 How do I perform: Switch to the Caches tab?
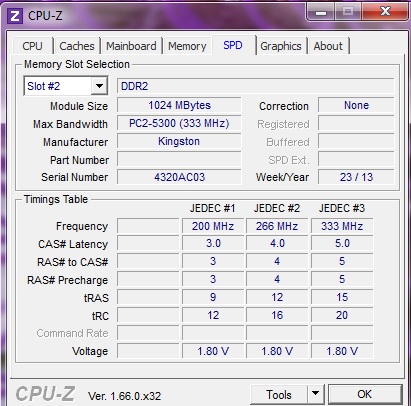[x=77, y=46]
